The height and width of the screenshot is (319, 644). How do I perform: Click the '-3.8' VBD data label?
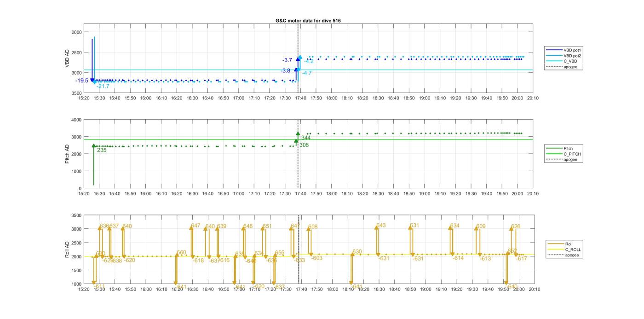[286, 71]
